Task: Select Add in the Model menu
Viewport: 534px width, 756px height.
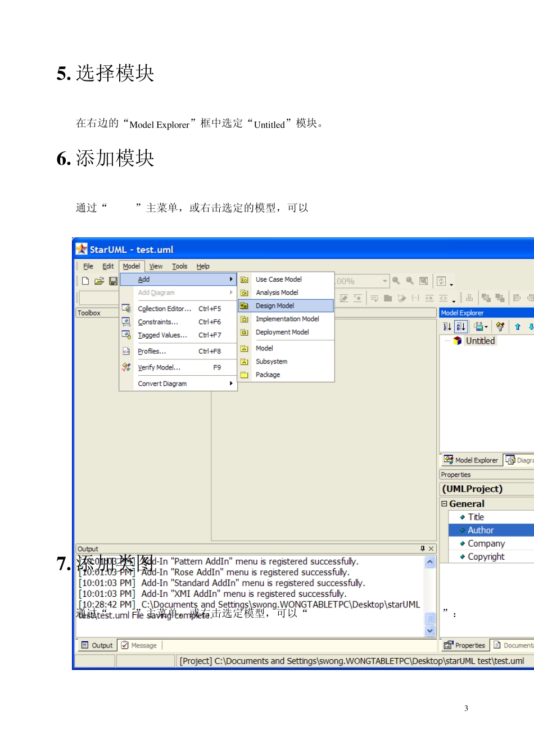Action: [178, 280]
